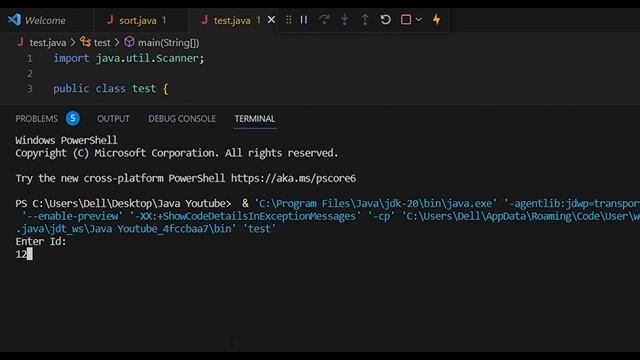Click line number 3 in the gutter
This screenshot has height=360, width=640.
[29, 89]
